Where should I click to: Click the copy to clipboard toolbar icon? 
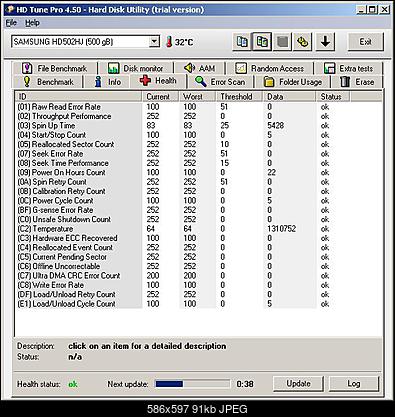[242, 42]
